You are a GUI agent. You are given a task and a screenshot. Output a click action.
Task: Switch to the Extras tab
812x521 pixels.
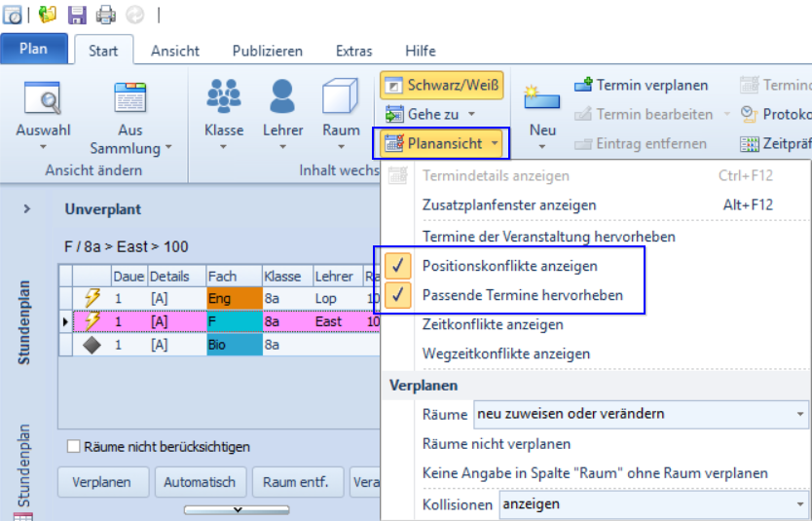pyautogui.click(x=354, y=51)
